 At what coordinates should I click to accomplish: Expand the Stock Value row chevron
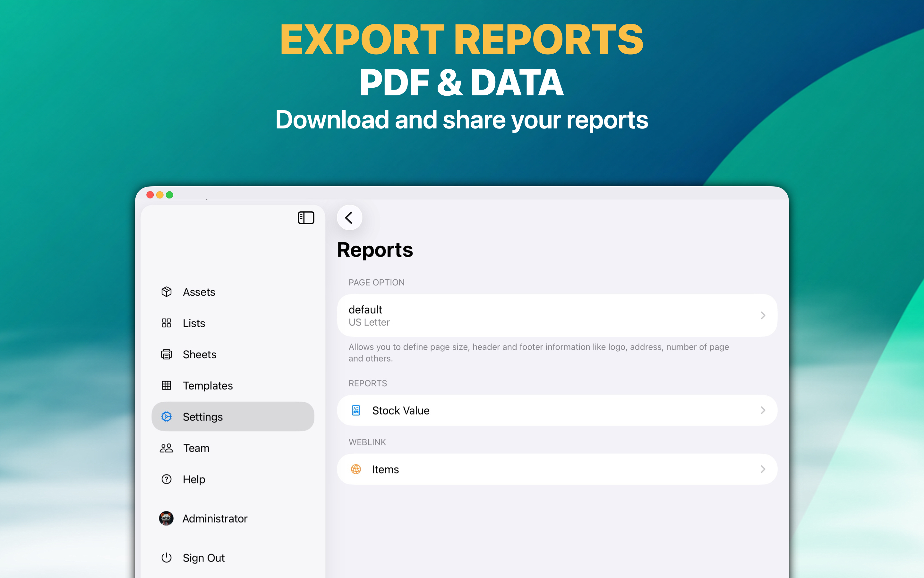click(x=763, y=410)
